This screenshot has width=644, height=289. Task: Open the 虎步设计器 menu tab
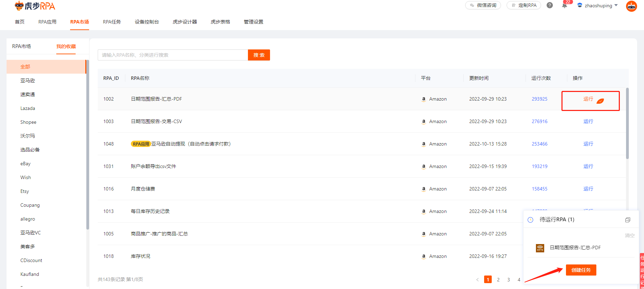[x=185, y=22]
